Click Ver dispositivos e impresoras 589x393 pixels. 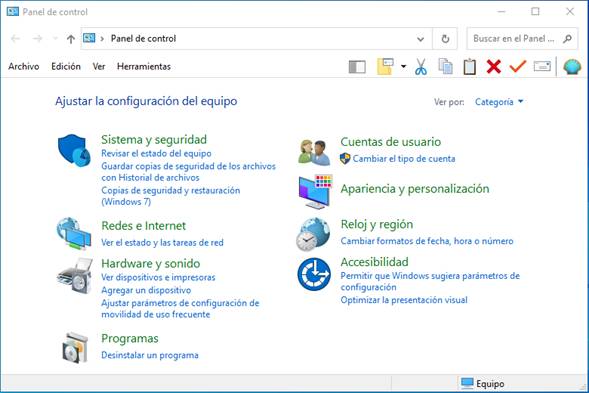click(158, 277)
